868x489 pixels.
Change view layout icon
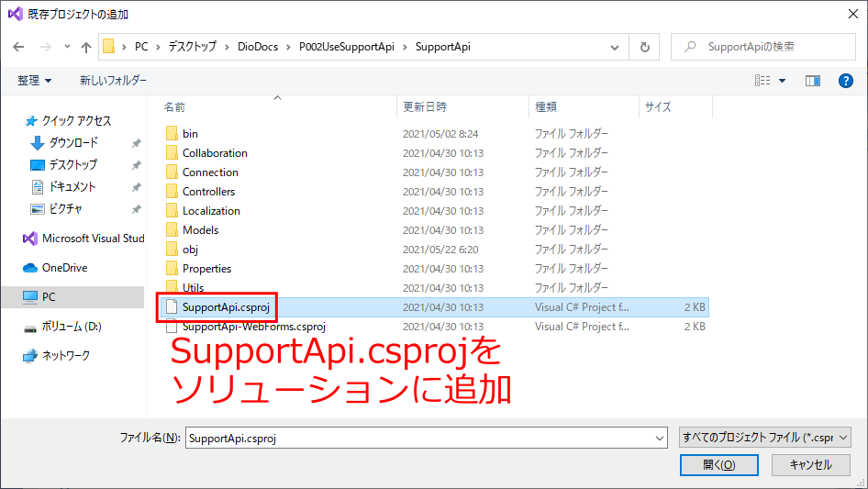[x=762, y=81]
